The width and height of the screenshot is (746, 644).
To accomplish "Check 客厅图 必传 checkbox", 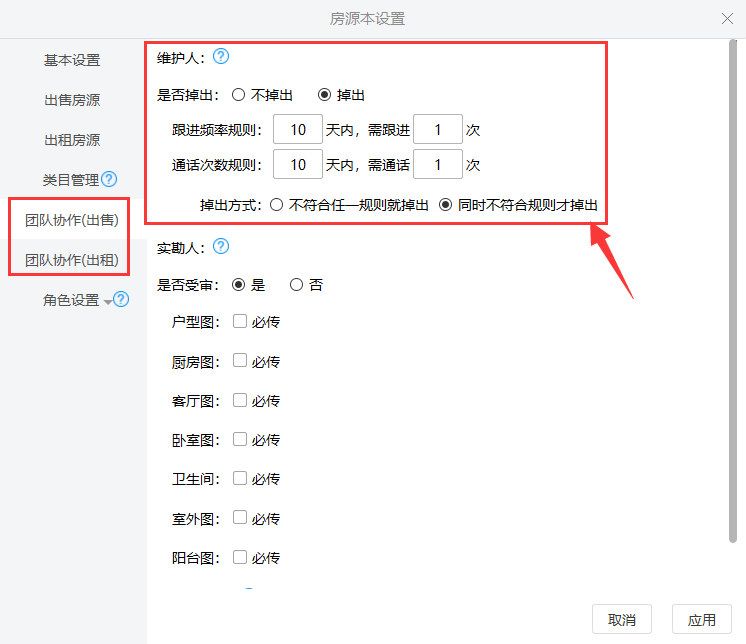I will coord(240,400).
